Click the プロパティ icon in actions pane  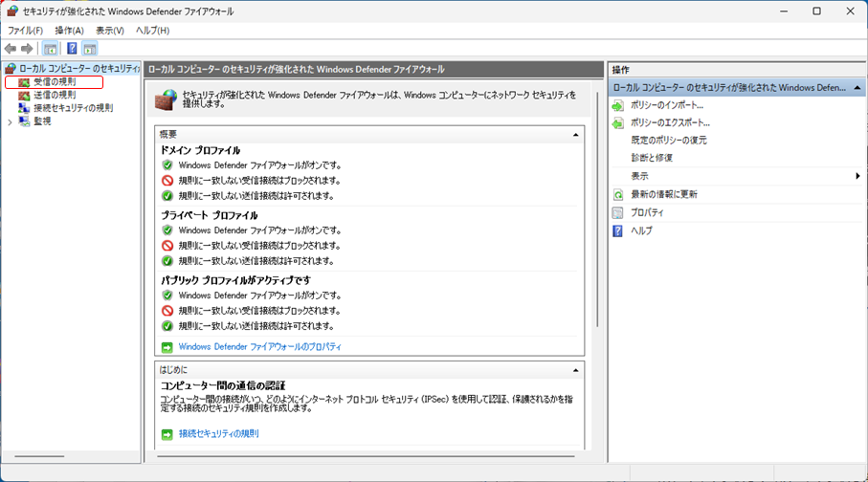tap(618, 212)
